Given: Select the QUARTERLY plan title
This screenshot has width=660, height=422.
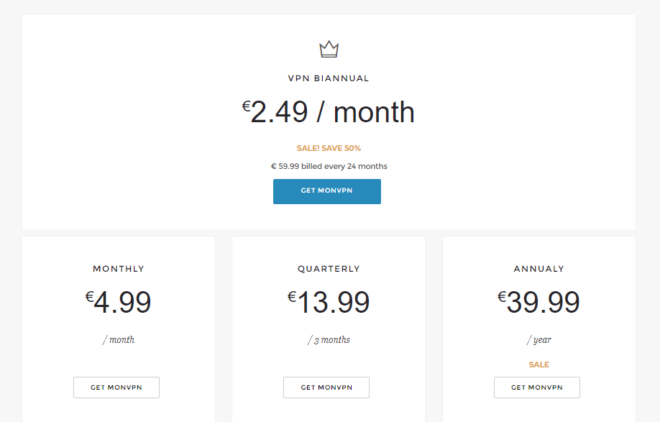Looking at the screenshot, I should 329,269.
